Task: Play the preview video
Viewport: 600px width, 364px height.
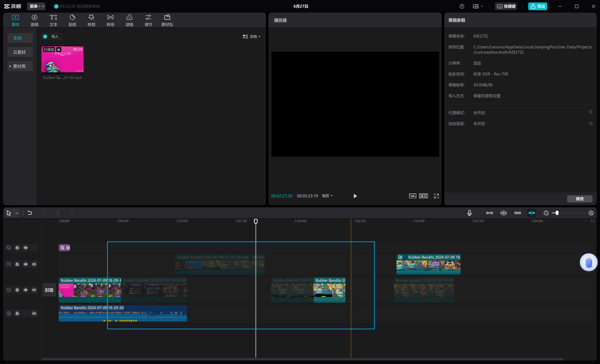Action: coord(355,196)
